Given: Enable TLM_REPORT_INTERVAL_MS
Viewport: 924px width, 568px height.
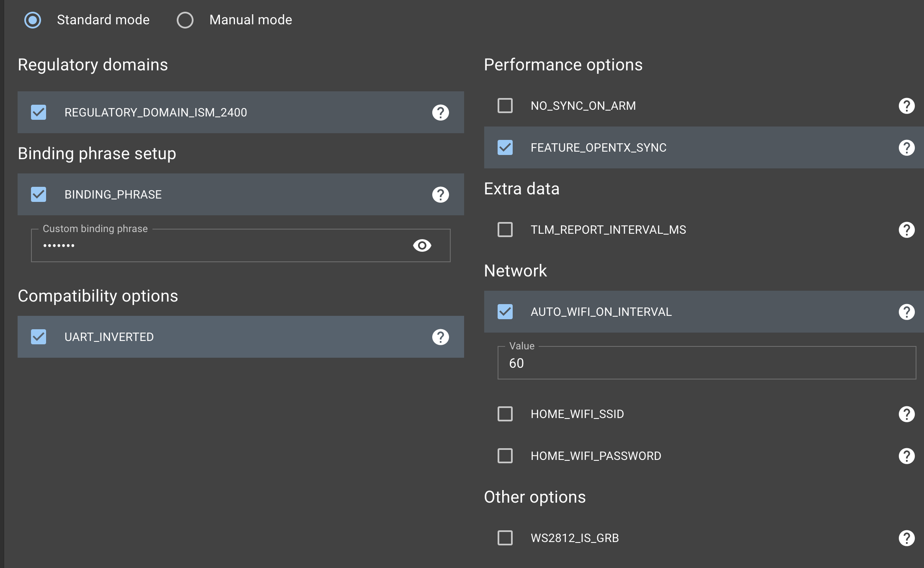Looking at the screenshot, I should pyautogui.click(x=505, y=230).
